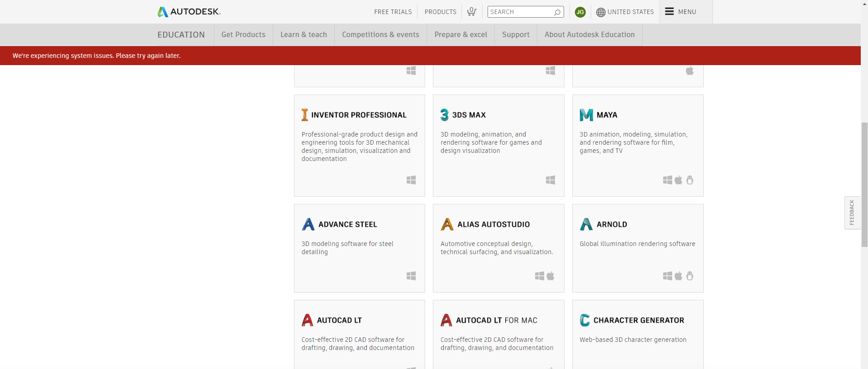Open the Support menu item
The height and width of the screenshot is (369, 868).
click(x=516, y=35)
